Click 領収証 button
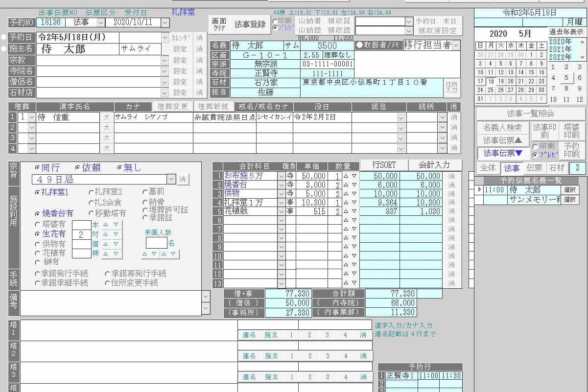The height and width of the screenshot is (392, 588). point(339,22)
